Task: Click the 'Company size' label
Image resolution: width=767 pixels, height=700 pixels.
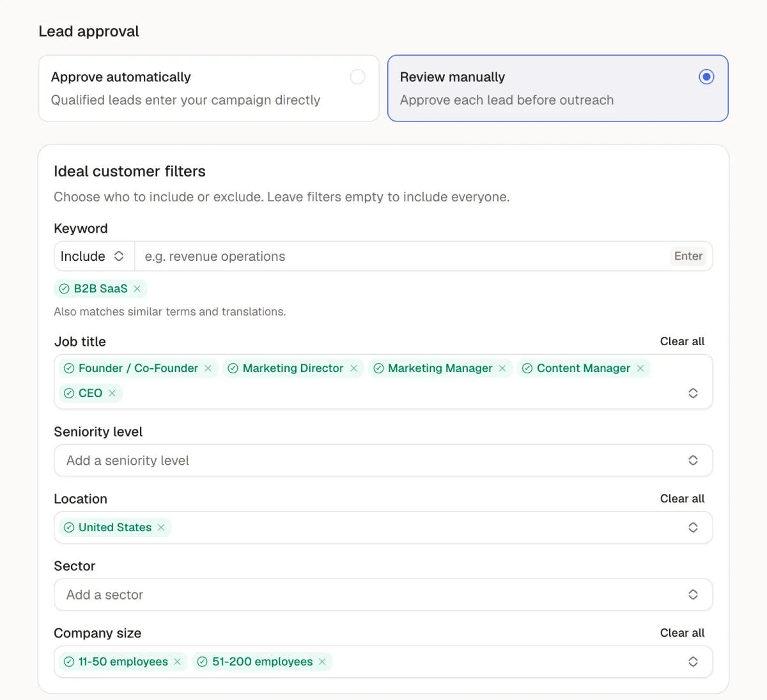Action: tap(98, 633)
